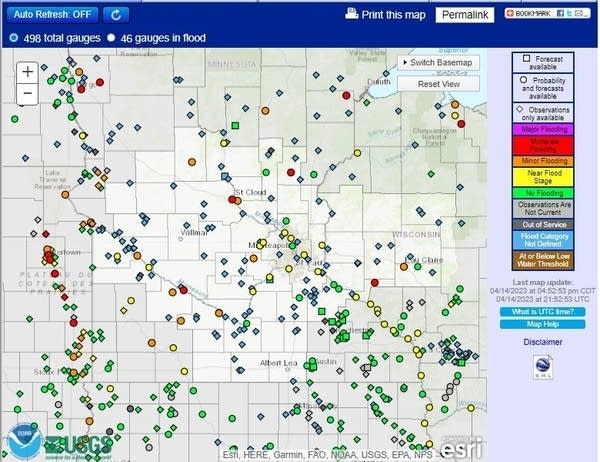
Task: Click the yellow Near Flood Stage legend swatch
Action: tap(543, 177)
